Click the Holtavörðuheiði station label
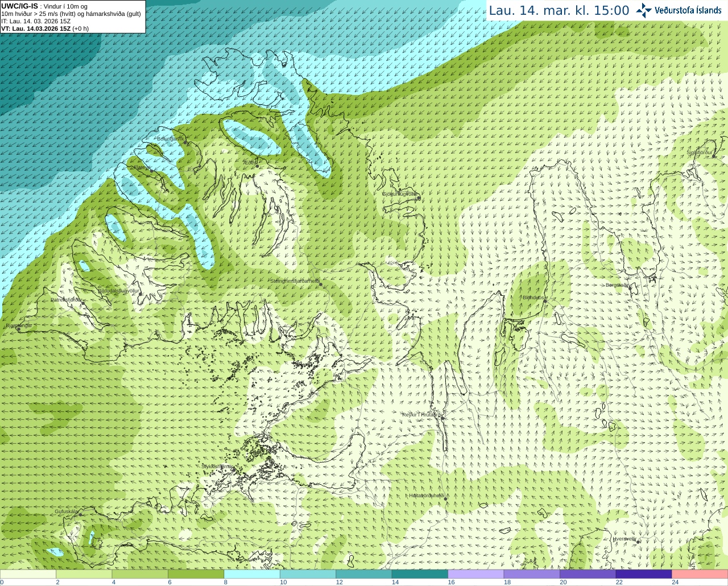Image resolution: width=728 pixels, height=586 pixels. [x=427, y=496]
